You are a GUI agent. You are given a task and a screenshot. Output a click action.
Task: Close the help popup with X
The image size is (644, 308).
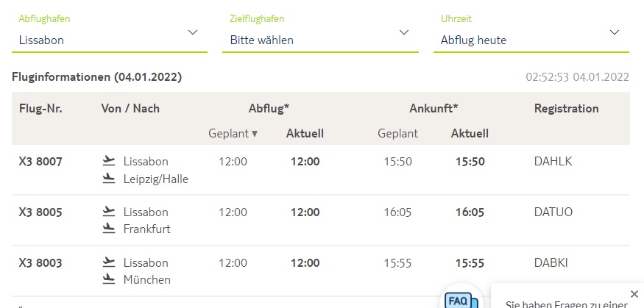[634, 293]
